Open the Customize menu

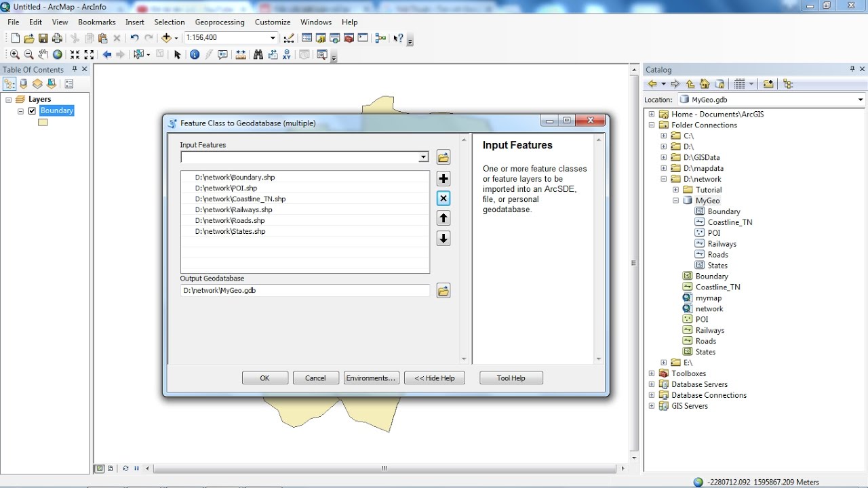(x=273, y=22)
